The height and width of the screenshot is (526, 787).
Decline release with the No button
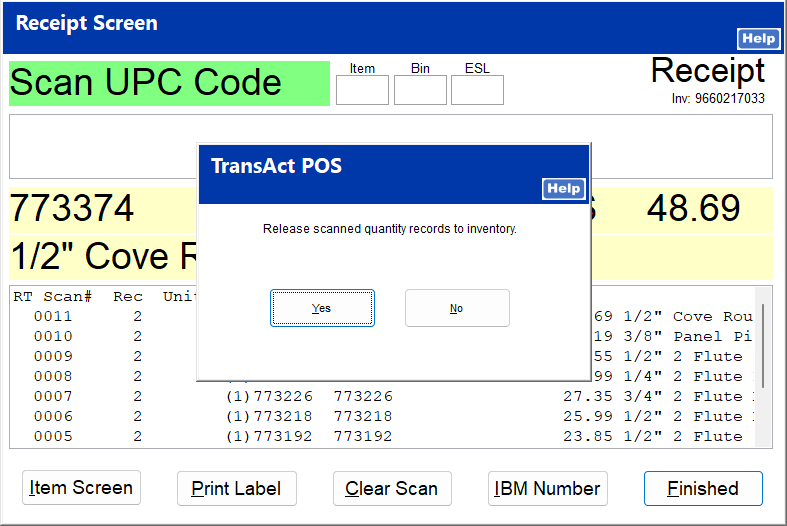point(457,308)
